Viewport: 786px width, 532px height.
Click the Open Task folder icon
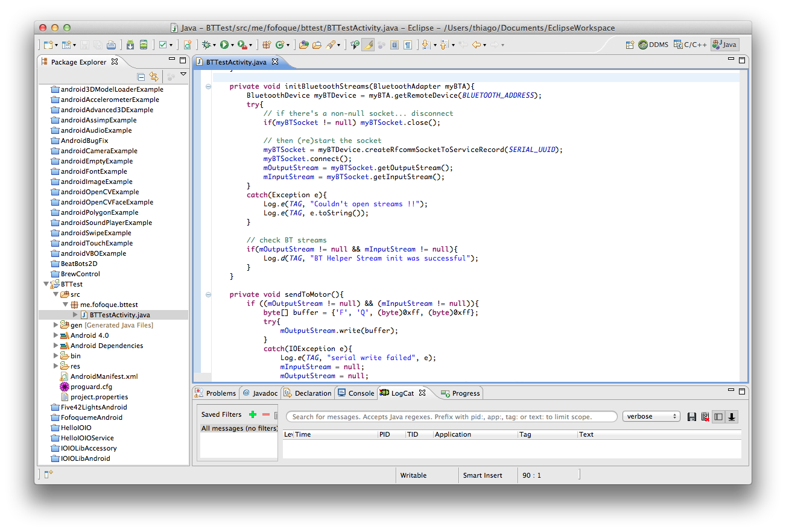click(317, 45)
